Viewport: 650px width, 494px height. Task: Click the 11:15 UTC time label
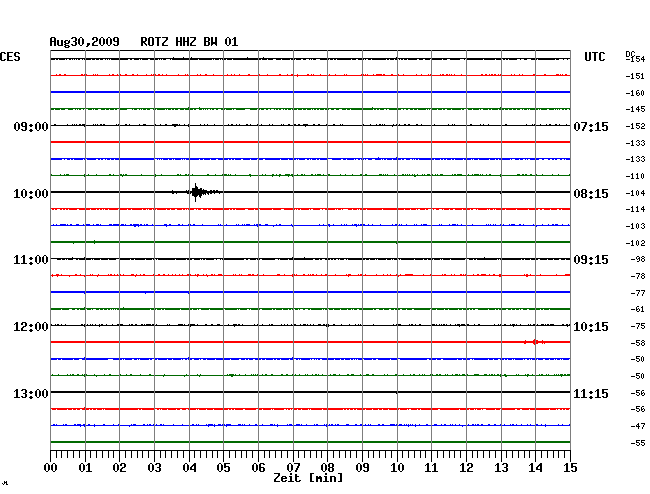click(x=591, y=394)
